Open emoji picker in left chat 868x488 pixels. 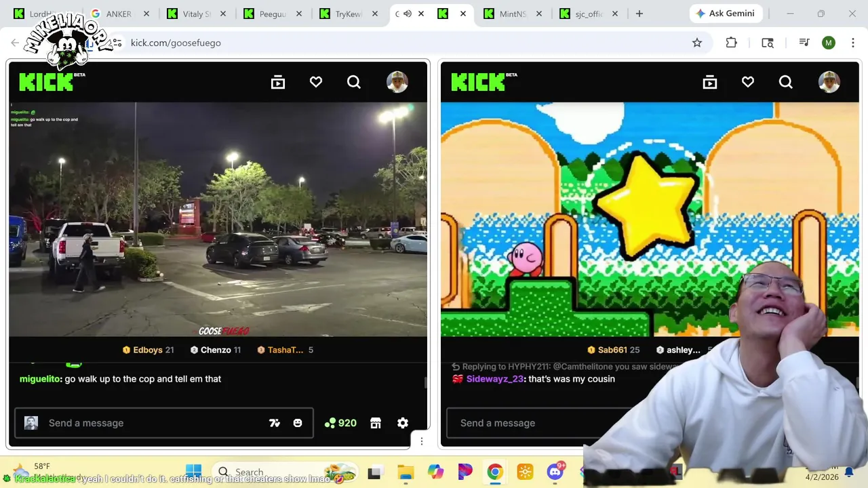[298, 423]
